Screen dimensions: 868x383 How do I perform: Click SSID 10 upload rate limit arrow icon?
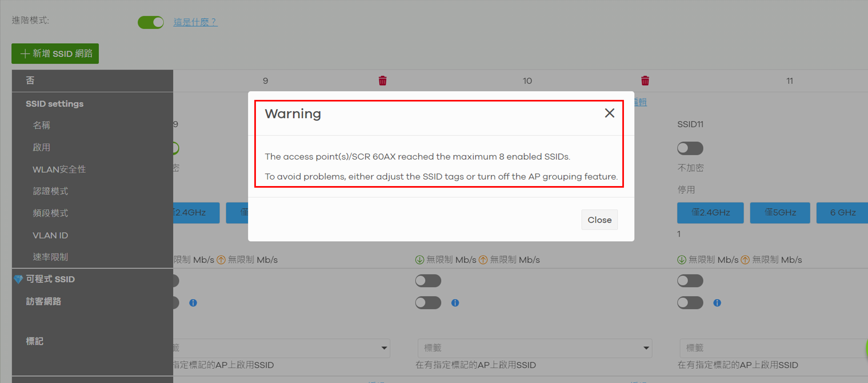tap(483, 260)
